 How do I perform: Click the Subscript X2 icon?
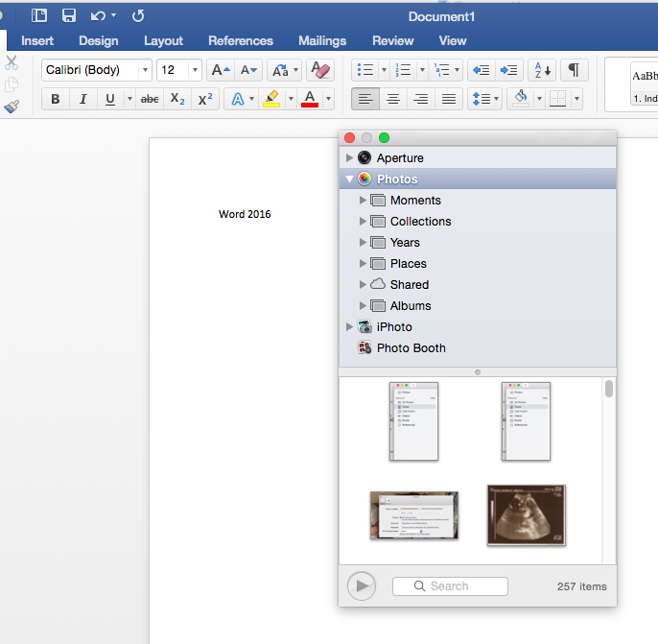176,99
